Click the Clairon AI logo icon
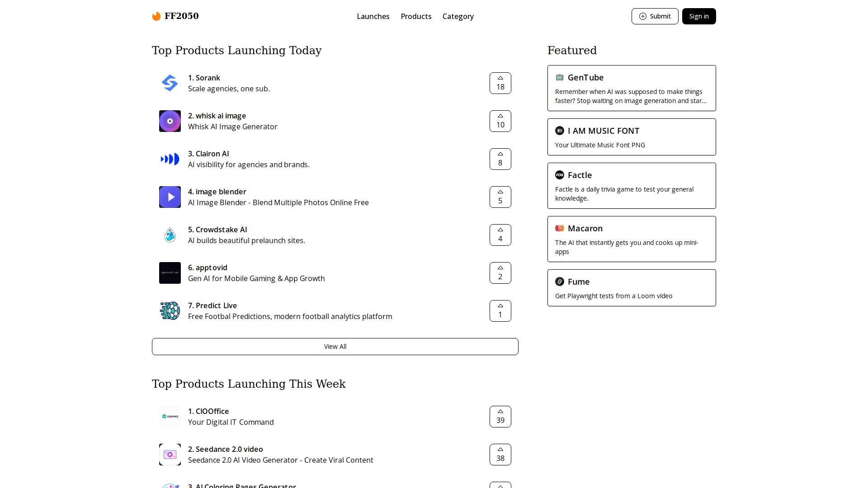868x488 pixels. click(170, 159)
